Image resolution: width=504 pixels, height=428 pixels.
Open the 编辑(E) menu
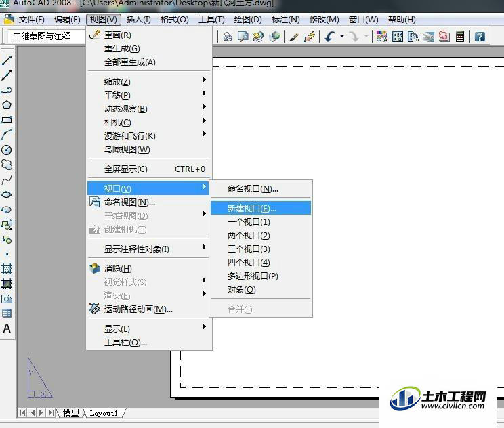(x=67, y=20)
